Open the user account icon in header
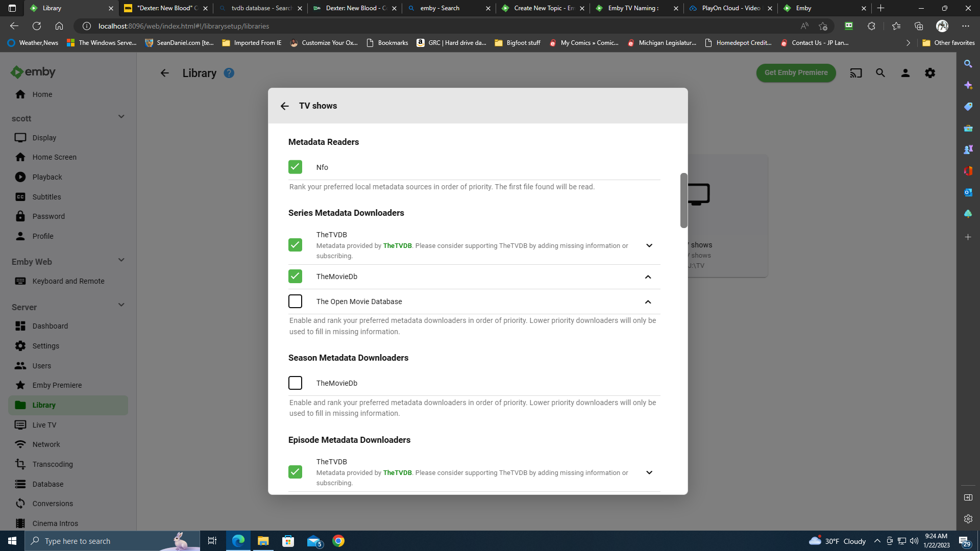The height and width of the screenshot is (551, 980). pos(905,73)
